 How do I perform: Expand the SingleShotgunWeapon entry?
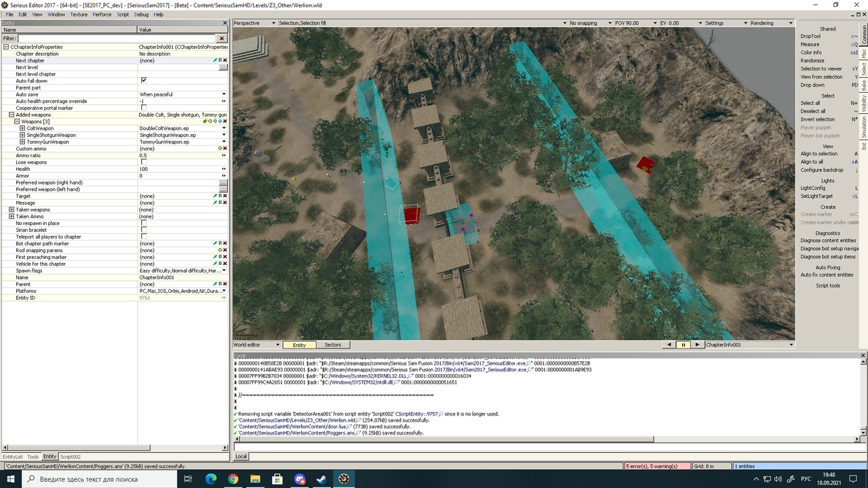22,135
